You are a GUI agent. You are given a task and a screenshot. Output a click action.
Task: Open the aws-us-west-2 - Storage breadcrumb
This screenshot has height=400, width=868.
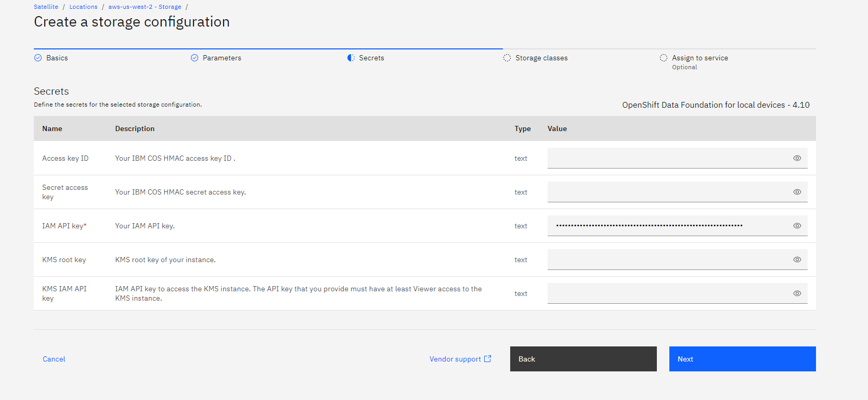pyautogui.click(x=145, y=7)
